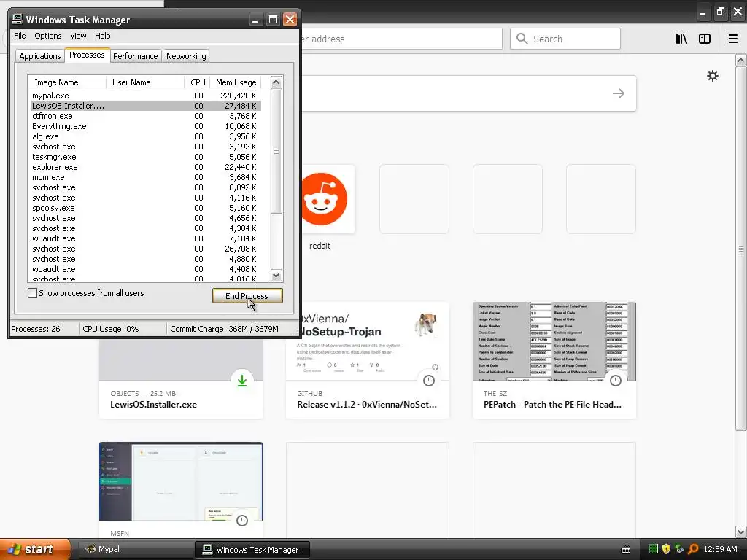Switch to the Applications tab

click(x=40, y=55)
